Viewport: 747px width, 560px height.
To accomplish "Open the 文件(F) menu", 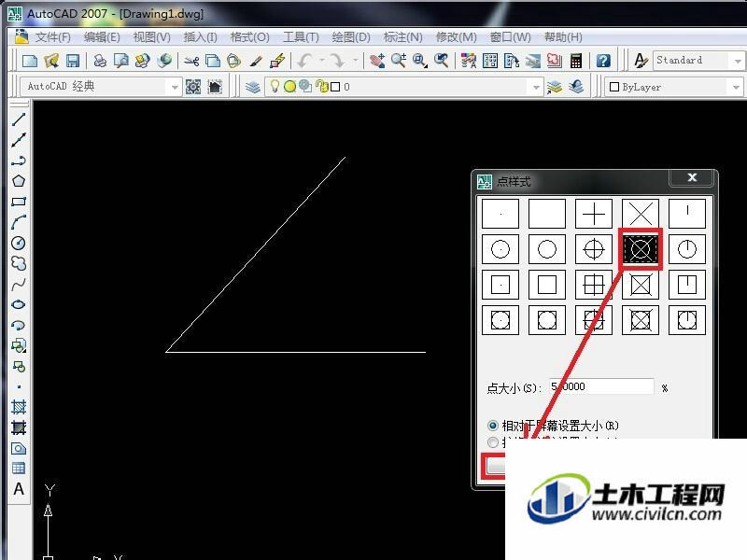I will [53, 36].
